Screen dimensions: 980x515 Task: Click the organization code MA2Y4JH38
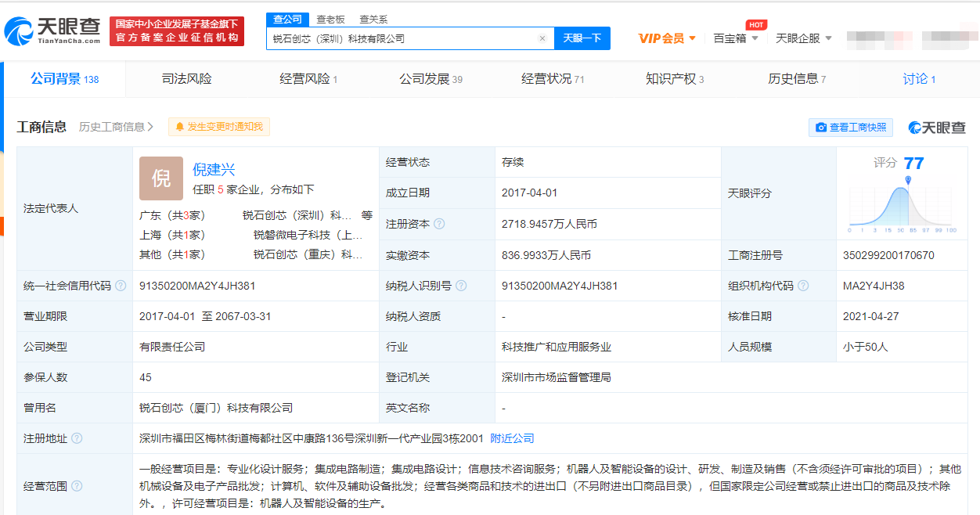click(874, 286)
